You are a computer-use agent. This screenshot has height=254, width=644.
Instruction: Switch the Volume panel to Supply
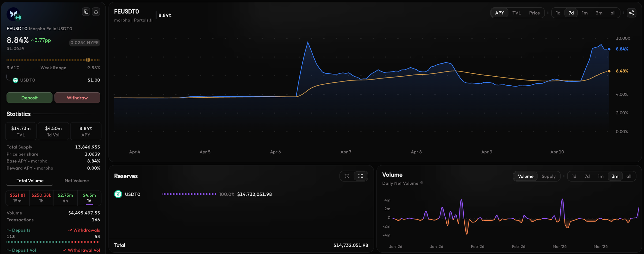click(548, 176)
